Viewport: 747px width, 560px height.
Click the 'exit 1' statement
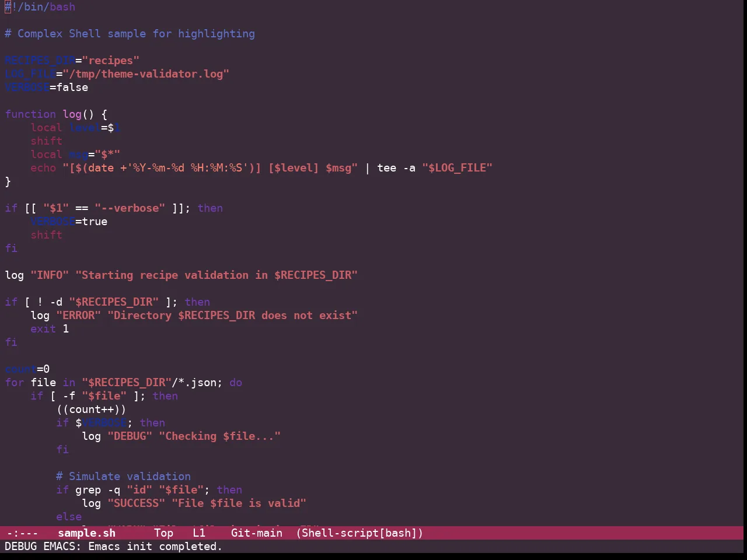click(50, 329)
